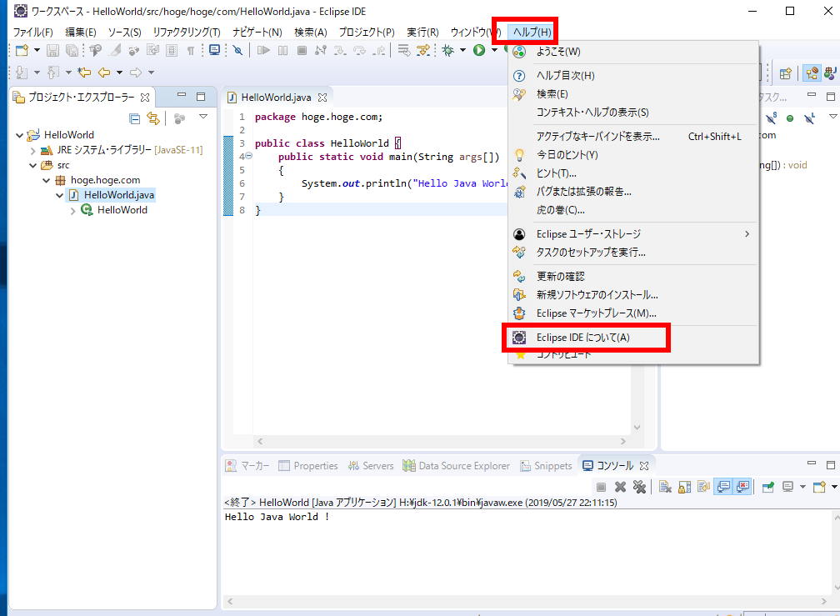The width and height of the screenshot is (840, 616).
Task: Click Remove All Terminated Launches icon
Action: [639, 487]
